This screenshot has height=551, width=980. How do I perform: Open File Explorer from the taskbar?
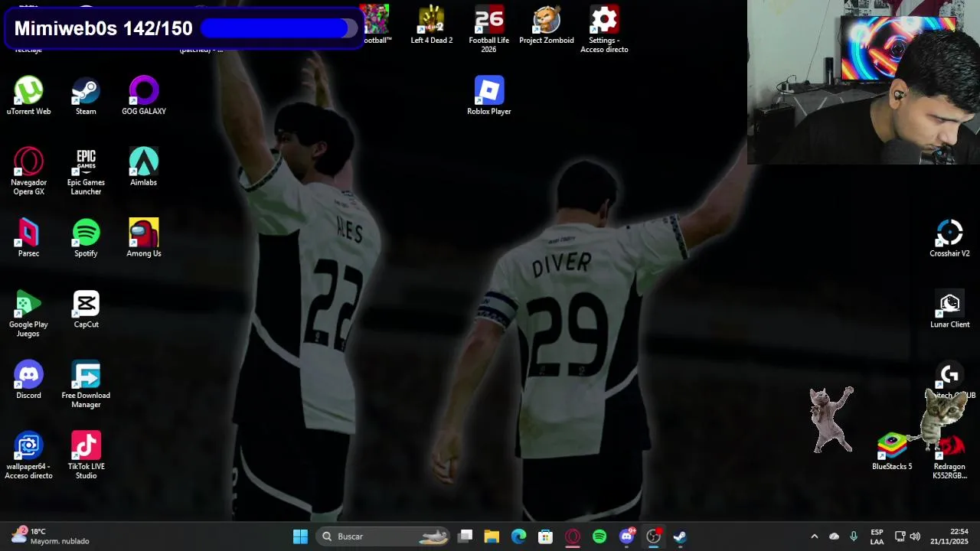coord(492,536)
